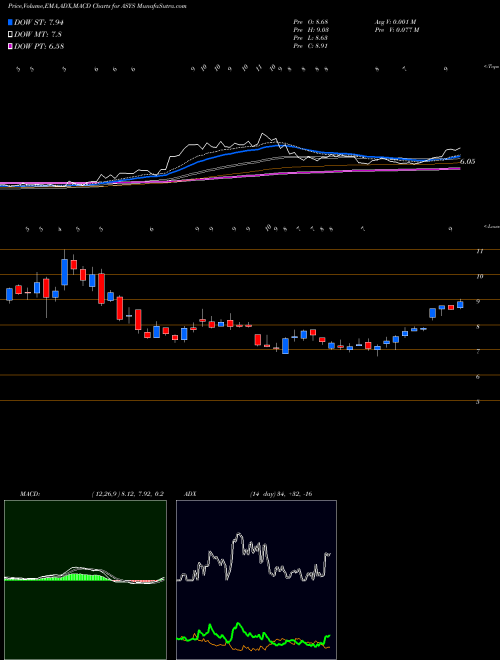Click the green MACD histogram panel
The image size is (500, 660).
point(85,580)
